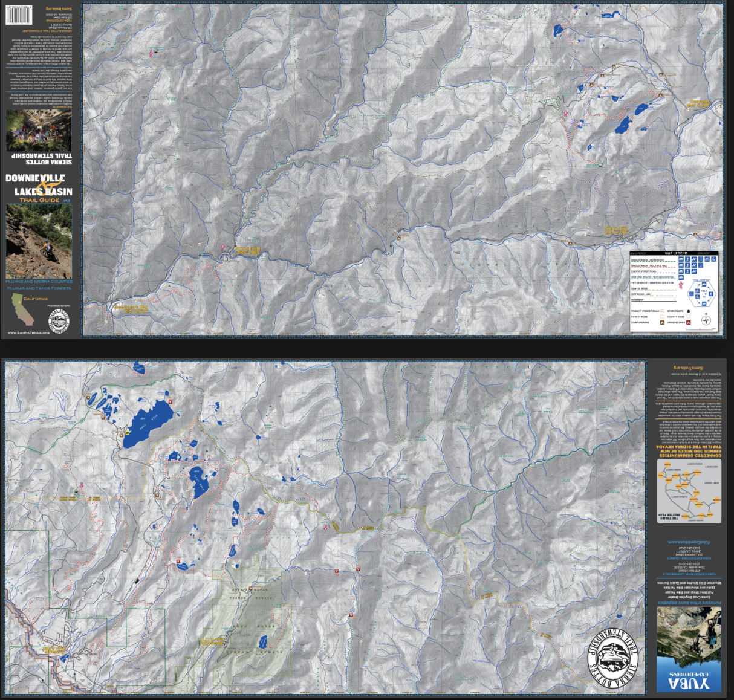Image resolution: width=734 pixels, height=700 pixels.
Task: Click the Trails Master Plan diagram
Action: [689, 491]
